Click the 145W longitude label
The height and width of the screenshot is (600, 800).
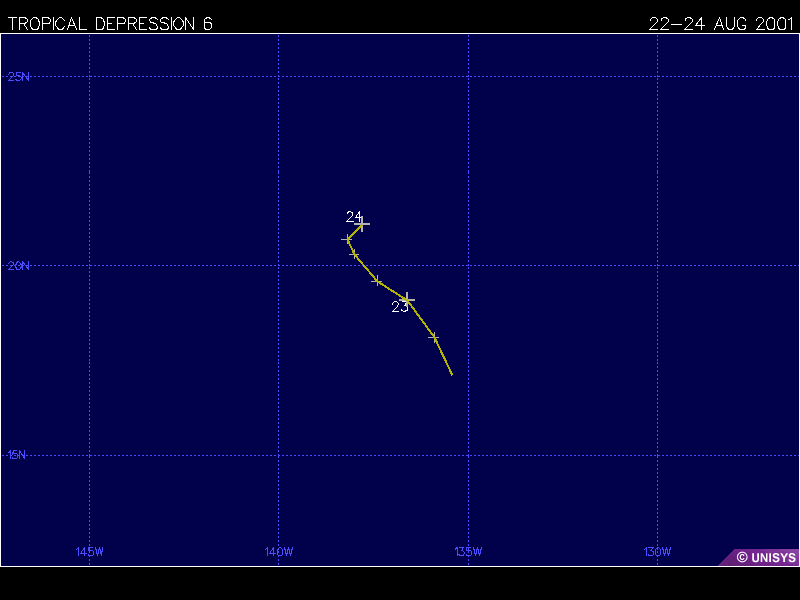90,552
